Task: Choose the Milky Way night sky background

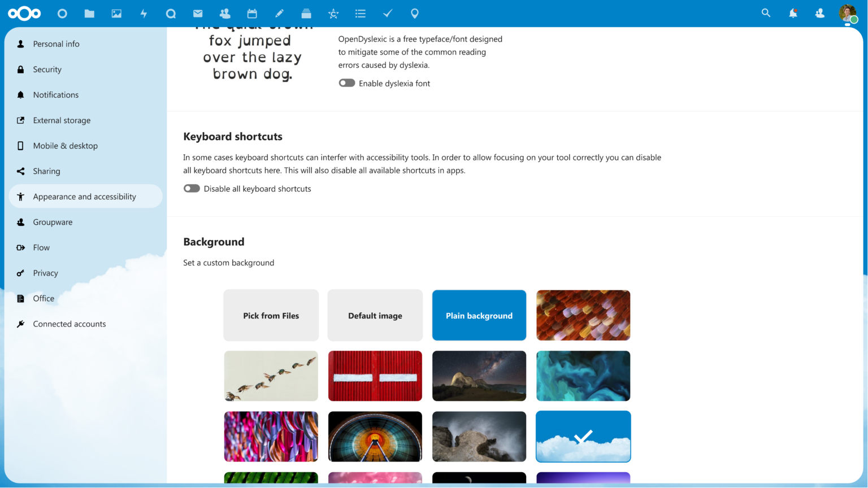Action: (x=479, y=376)
